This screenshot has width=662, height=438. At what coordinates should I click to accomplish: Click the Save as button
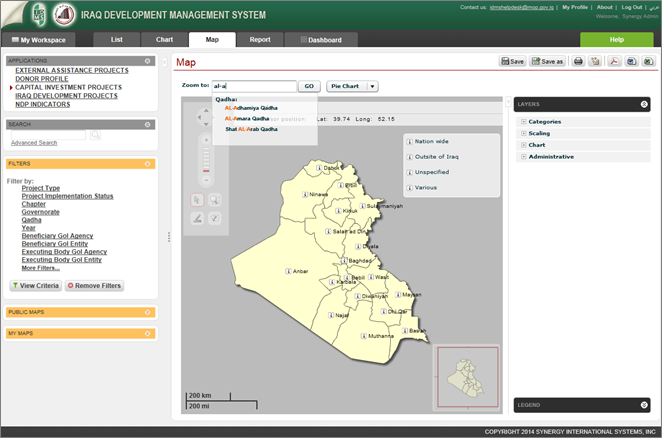pyautogui.click(x=547, y=61)
